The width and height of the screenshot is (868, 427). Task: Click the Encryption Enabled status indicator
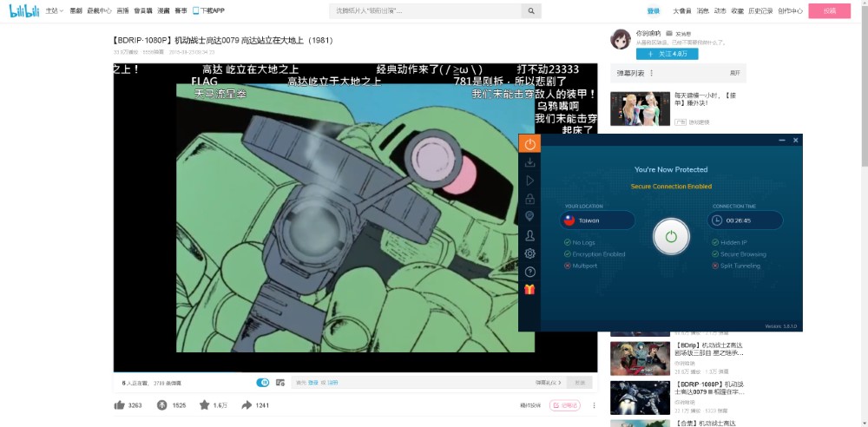pos(595,254)
